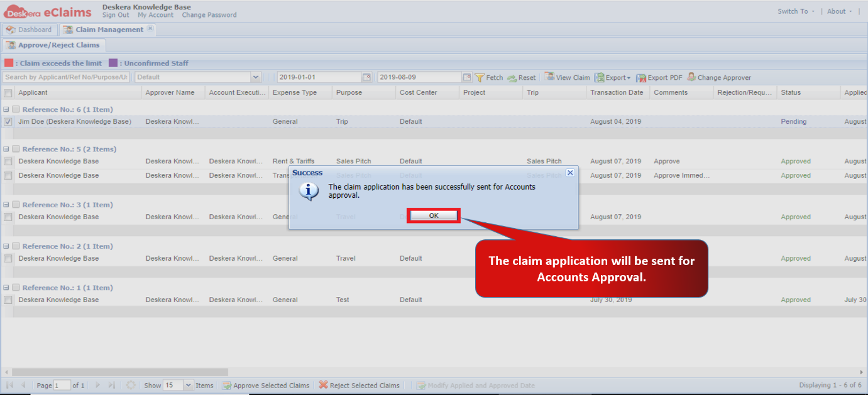Collapse the Reference No. 6 group
Image resolution: width=868 pixels, height=395 pixels.
(6, 109)
